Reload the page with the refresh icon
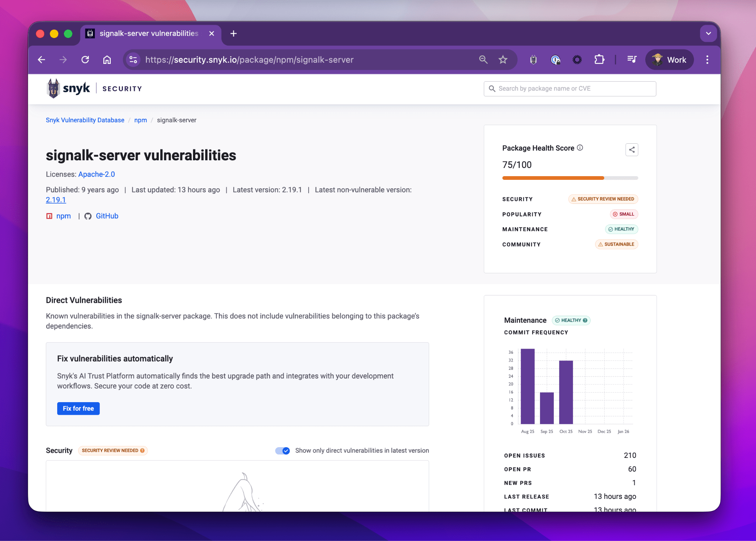 tap(85, 60)
